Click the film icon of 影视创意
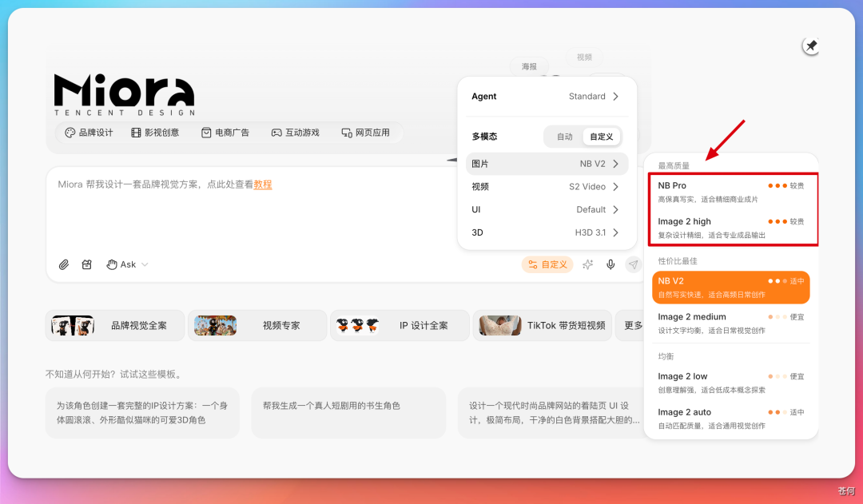This screenshot has height=504, width=863. click(136, 133)
